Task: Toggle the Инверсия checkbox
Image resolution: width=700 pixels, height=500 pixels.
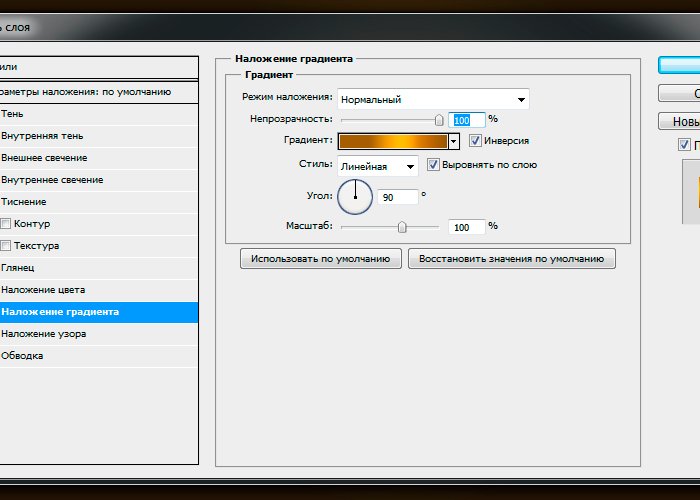Action: [475, 141]
